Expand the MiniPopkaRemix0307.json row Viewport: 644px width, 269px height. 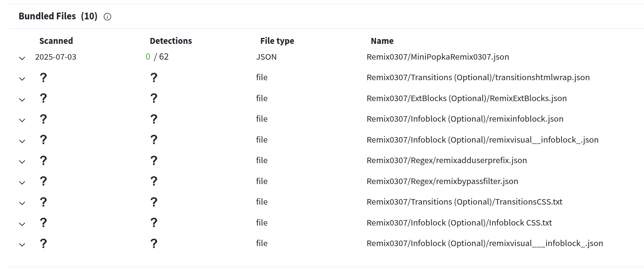pos(22,58)
